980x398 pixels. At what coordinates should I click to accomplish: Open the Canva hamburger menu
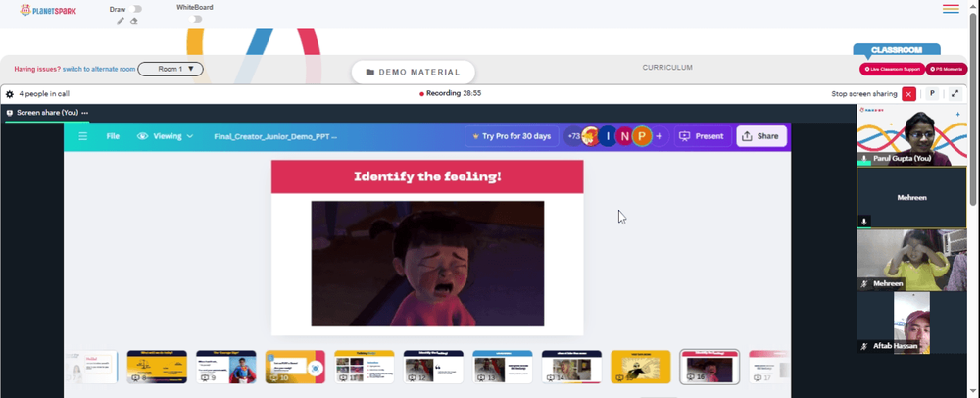coord(82,136)
